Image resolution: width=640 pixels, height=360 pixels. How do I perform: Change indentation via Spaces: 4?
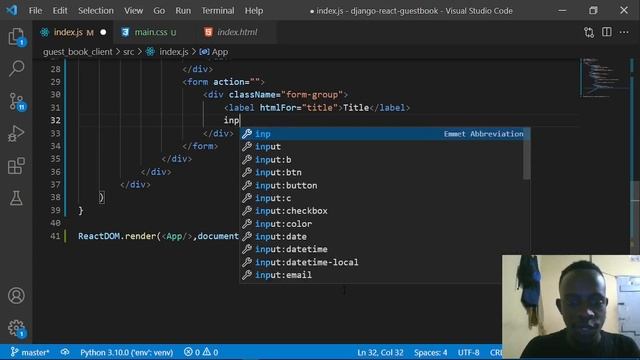[430, 352]
